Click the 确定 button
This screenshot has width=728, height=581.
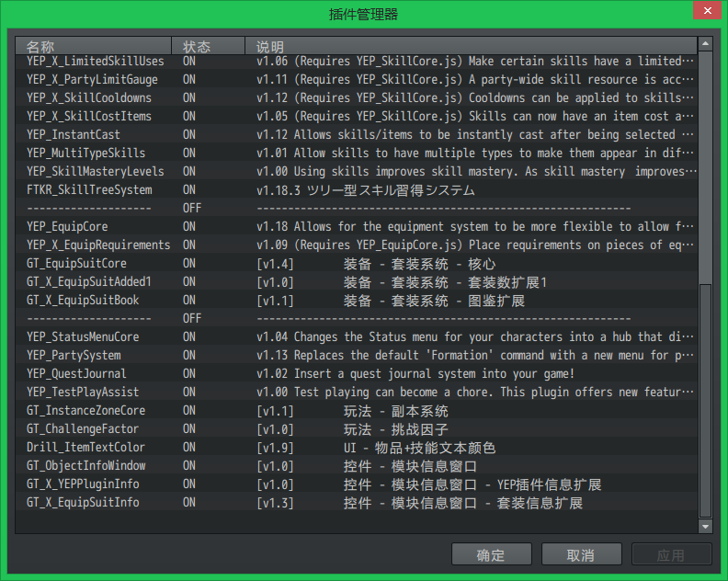[491, 554]
